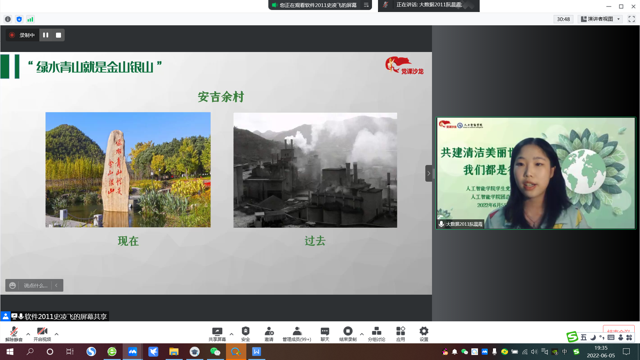The height and width of the screenshot is (360, 640).
Task: Open the security (安全) shield icon
Action: pos(245,334)
